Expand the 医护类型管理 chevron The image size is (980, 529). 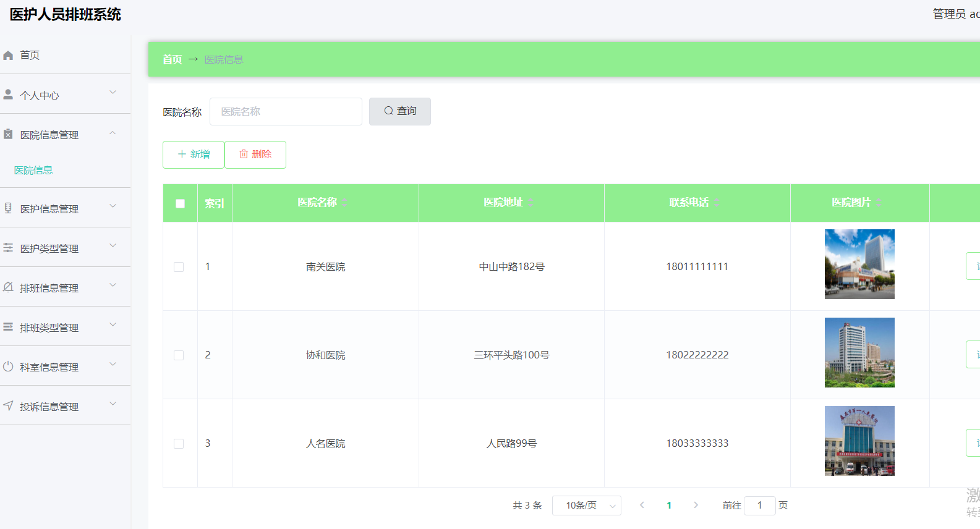point(113,246)
